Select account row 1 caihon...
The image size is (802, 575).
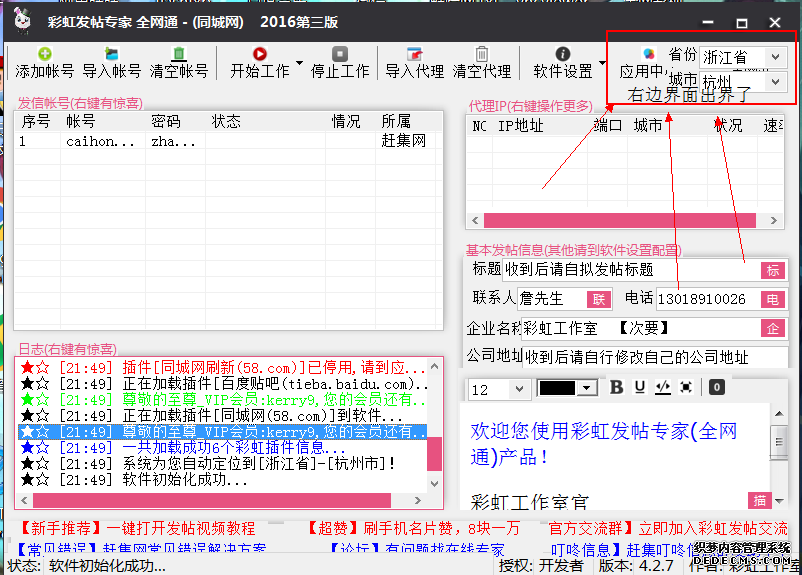click(x=228, y=141)
